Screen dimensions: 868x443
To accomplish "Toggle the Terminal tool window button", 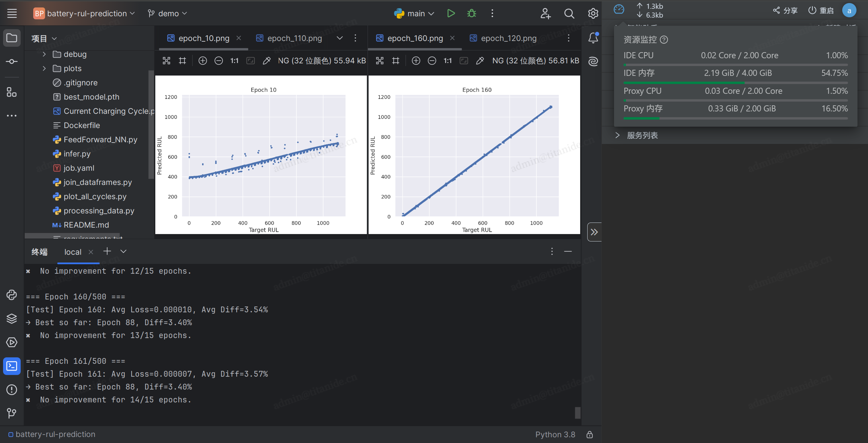I will click(x=12, y=366).
